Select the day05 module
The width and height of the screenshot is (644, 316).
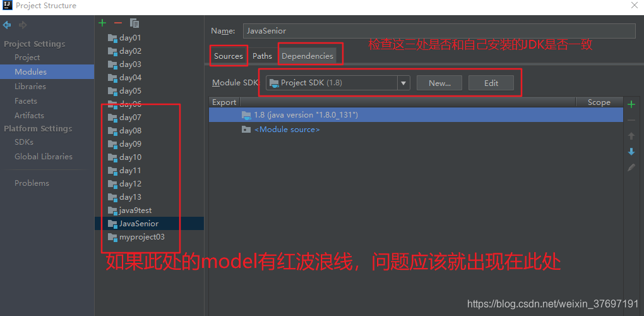coord(130,90)
